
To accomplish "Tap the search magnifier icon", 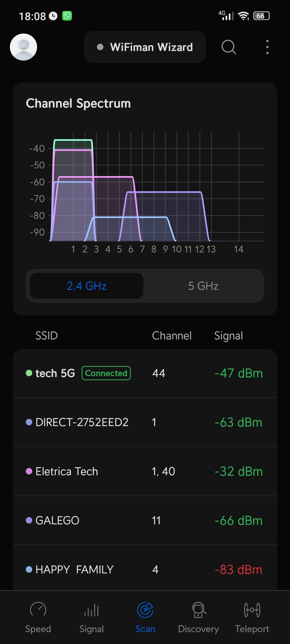I will 229,47.
